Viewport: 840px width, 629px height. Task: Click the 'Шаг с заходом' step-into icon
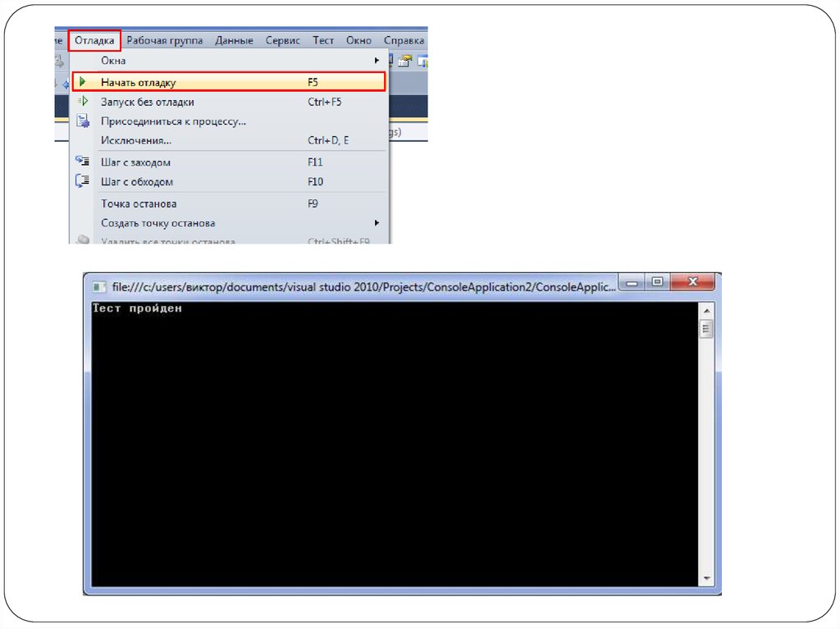pos(83,162)
